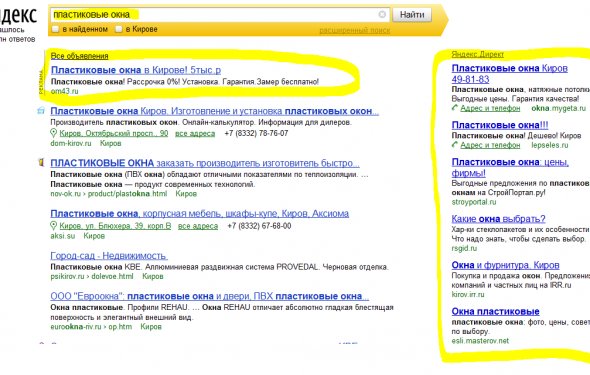Open sidebar ad 'Какие окна выбрать?'
590x375 pixels.
(x=498, y=219)
